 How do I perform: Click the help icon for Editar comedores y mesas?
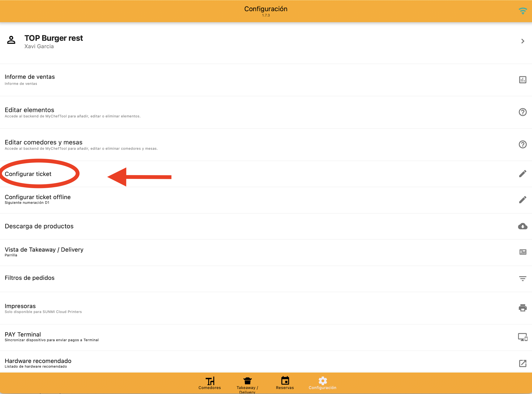[522, 144]
